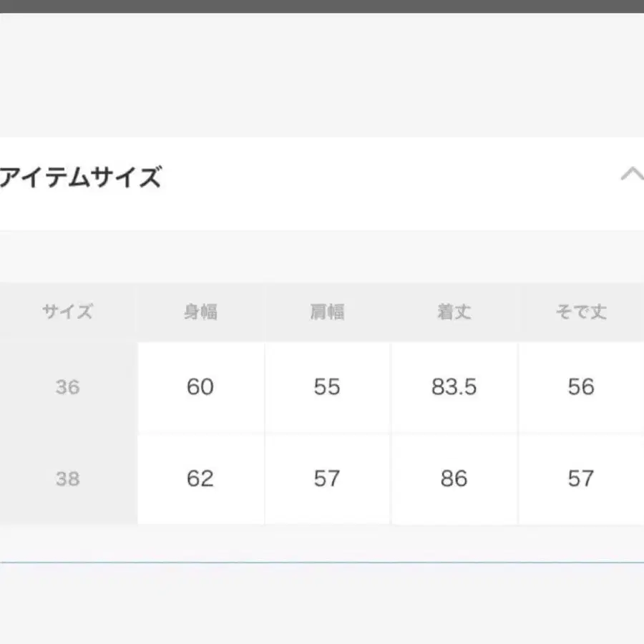Select size 38 row label
Viewport: 644px width, 644px height.
[67, 479]
